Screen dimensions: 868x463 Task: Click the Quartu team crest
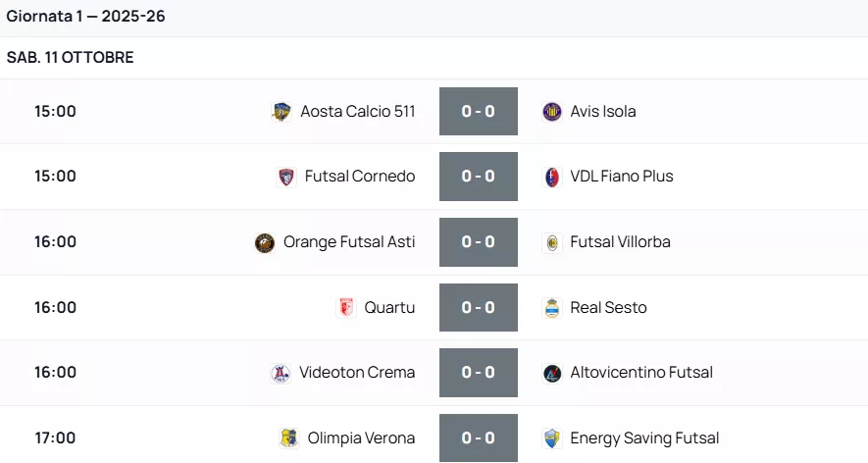[x=345, y=308]
